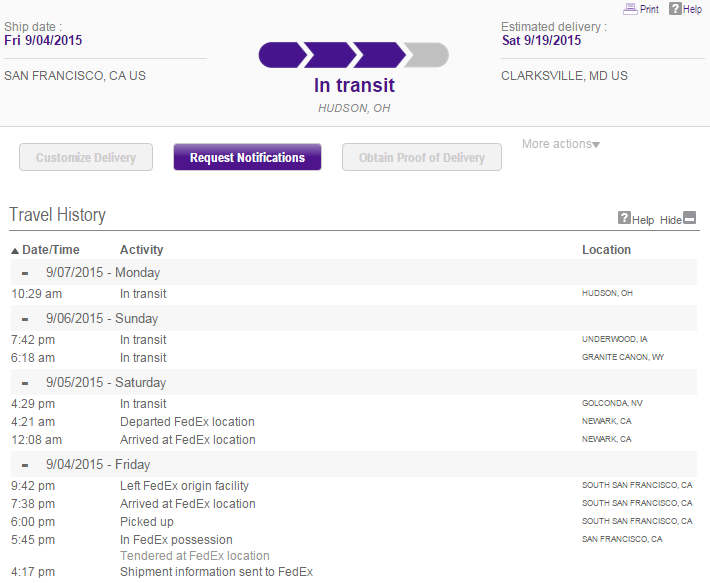Click the Hide minus icon

[x=689, y=218]
